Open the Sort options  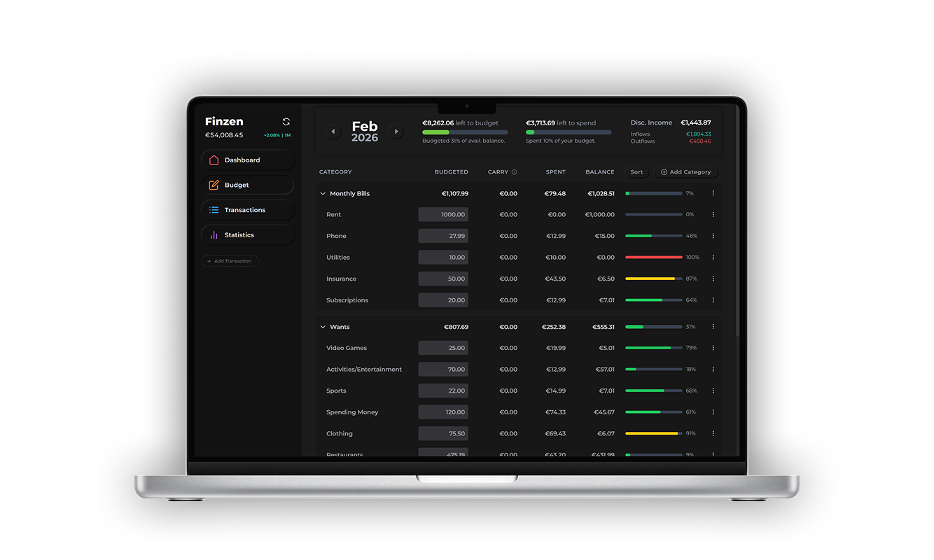coord(636,172)
